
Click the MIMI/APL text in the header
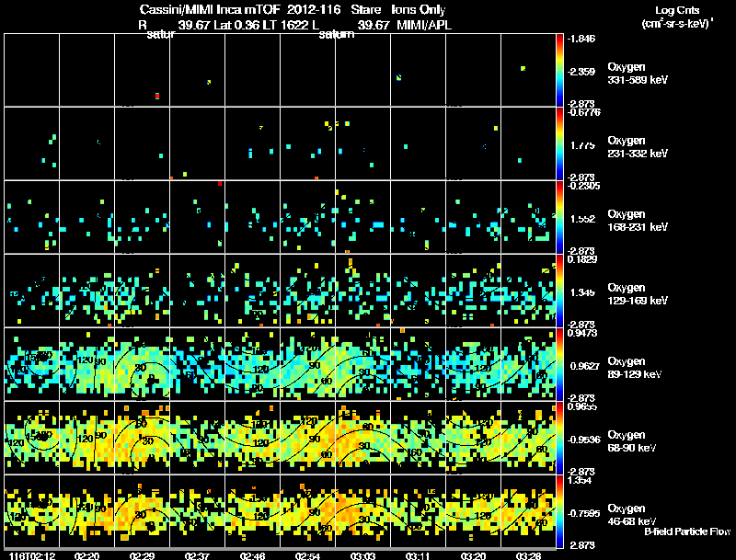pos(424,25)
